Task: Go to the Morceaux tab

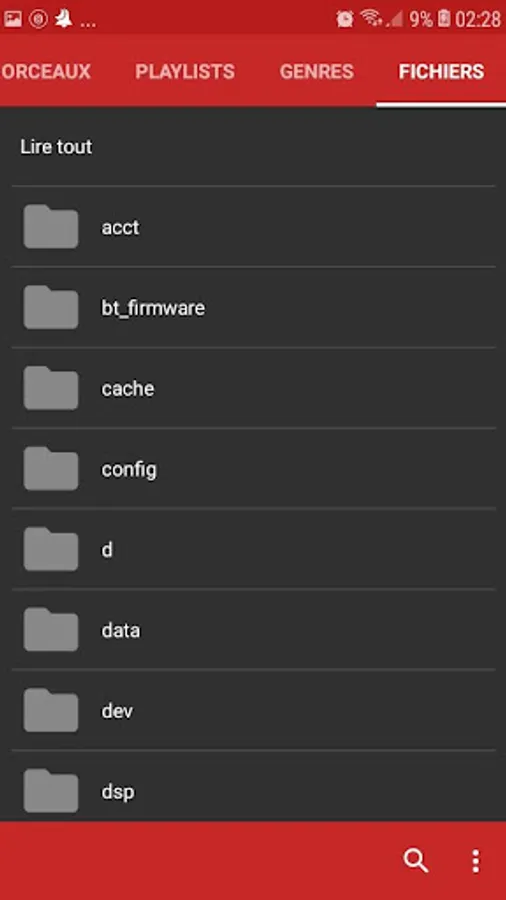Action: point(46,71)
